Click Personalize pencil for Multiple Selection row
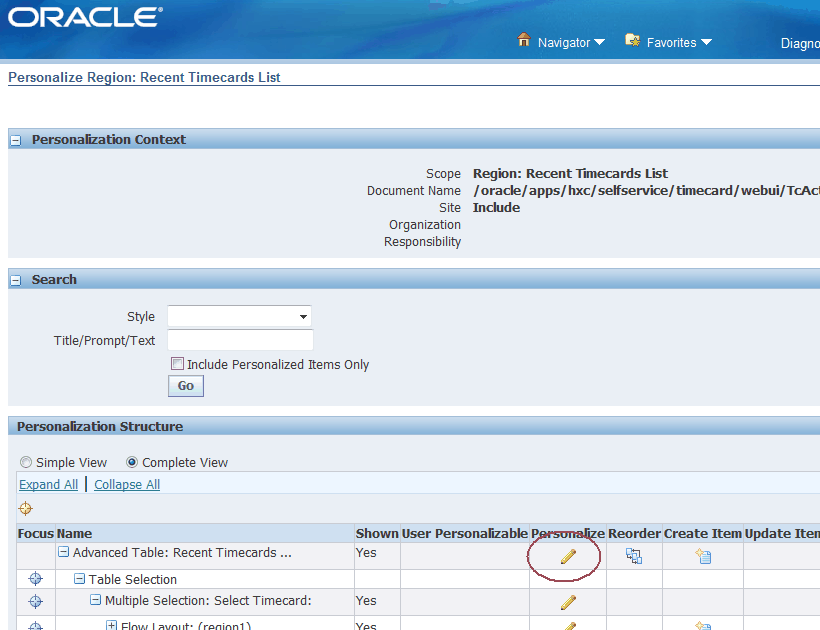The height and width of the screenshot is (630, 820). [x=568, y=603]
